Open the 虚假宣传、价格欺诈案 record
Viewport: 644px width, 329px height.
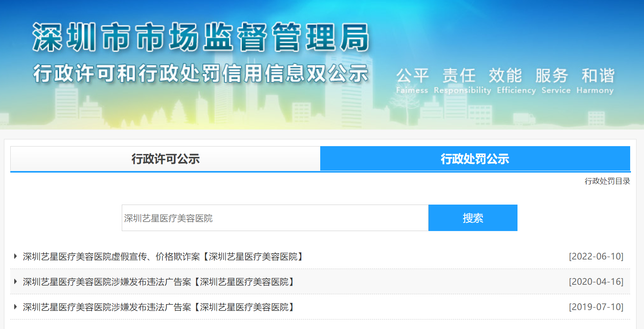point(164,257)
